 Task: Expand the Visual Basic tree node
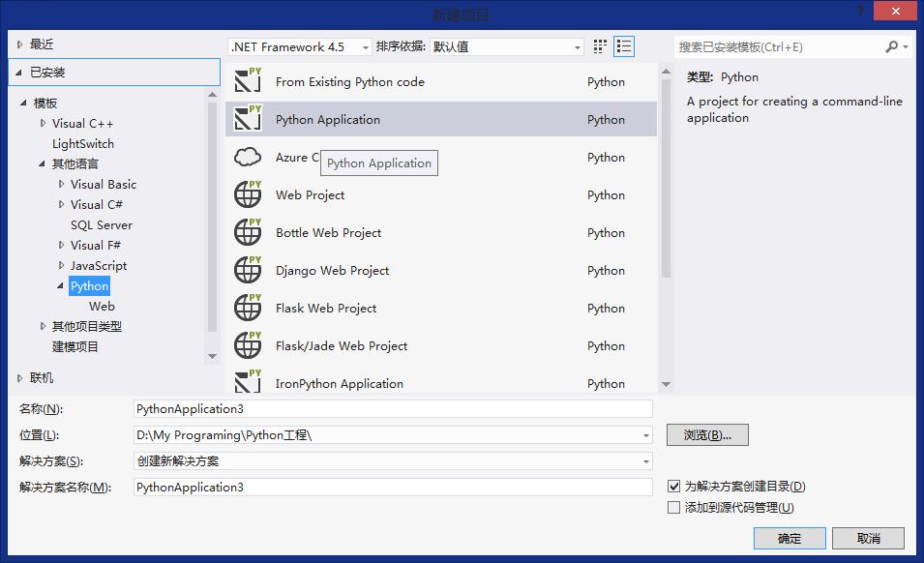tap(61, 185)
